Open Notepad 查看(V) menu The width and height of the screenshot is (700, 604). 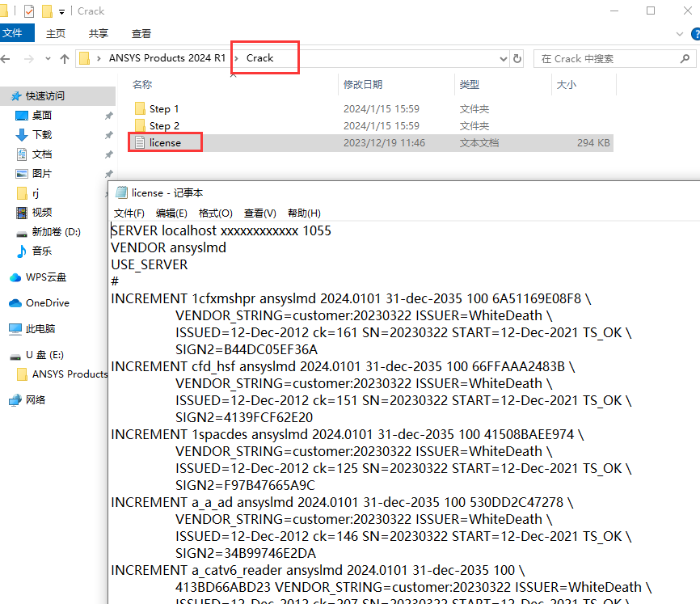pos(260,213)
